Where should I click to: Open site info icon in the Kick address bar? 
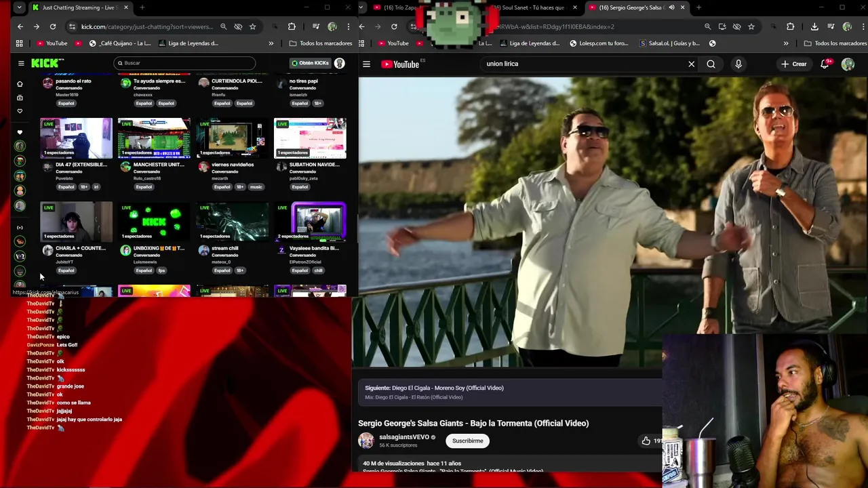point(72,26)
